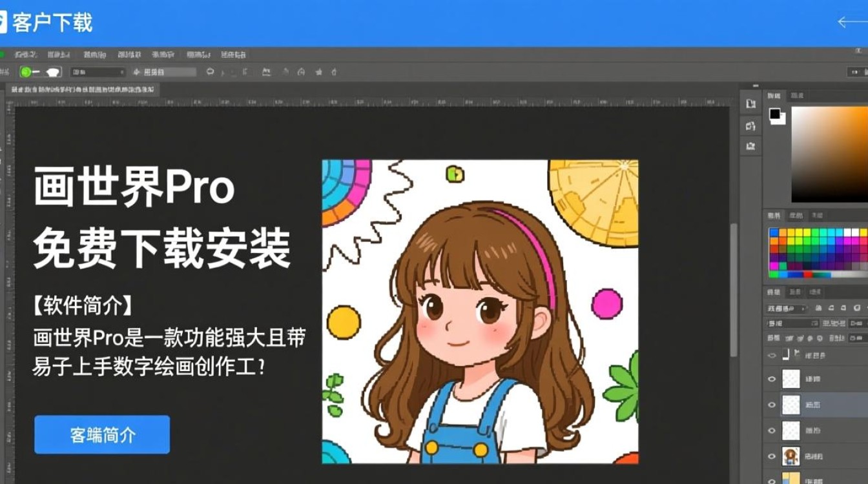868x484 pixels.
Task: Toggle visibility of the currently selected highlighted layer
Action: 771,405
